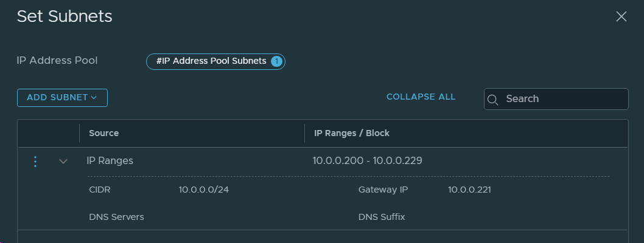The image size is (644, 243).
Task: Click the CIDR label
Action: click(100, 190)
